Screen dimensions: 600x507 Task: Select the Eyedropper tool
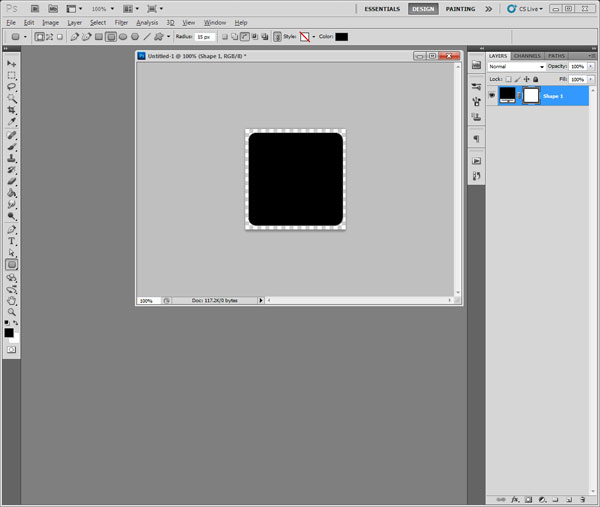click(11, 122)
